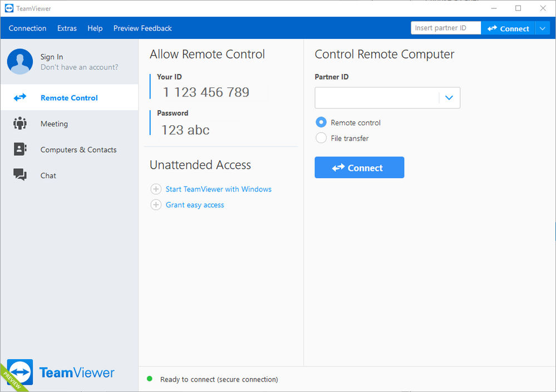This screenshot has height=392, width=556.
Task: Click the Insert partner ID field in header
Action: click(x=446, y=28)
